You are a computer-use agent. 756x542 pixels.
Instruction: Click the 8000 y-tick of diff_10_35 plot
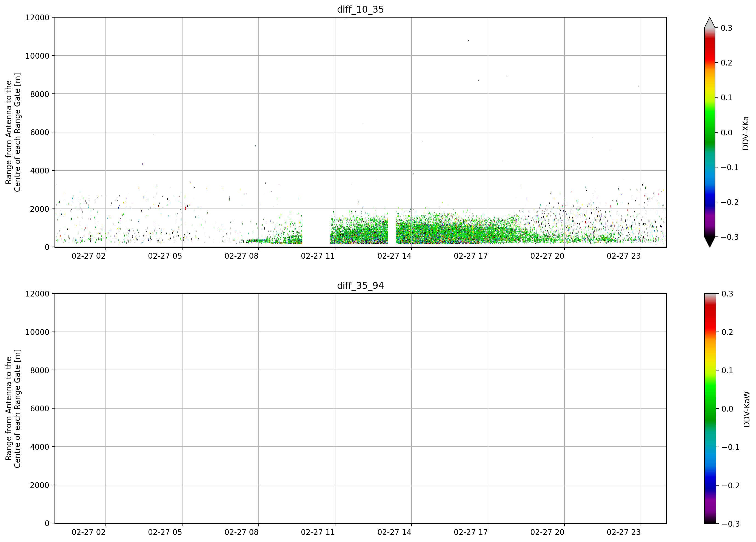click(40, 94)
